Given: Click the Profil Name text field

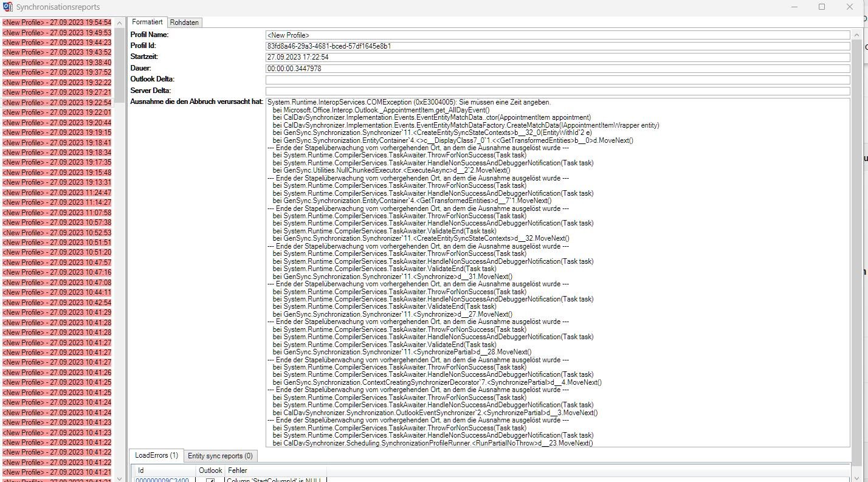Looking at the screenshot, I should tap(557, 35).
